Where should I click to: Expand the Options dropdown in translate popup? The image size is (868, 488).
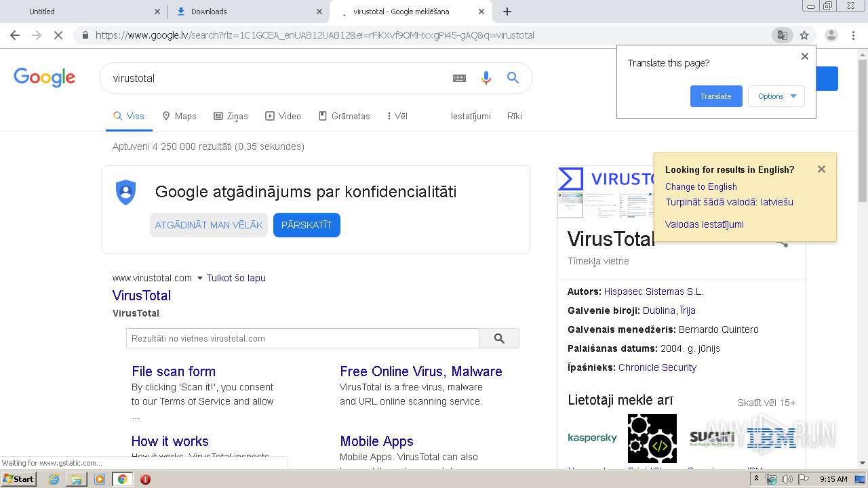[776, 96]
